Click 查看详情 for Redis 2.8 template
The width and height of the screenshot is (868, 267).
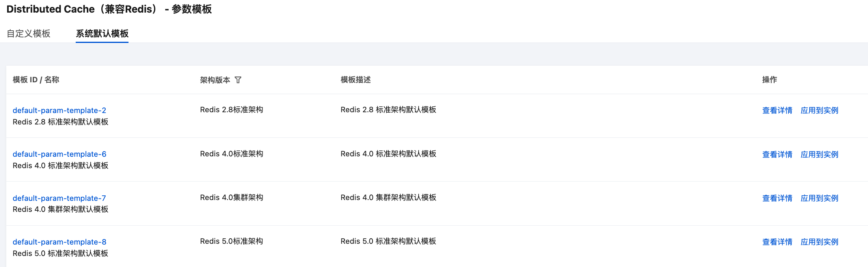coord(777,110)
